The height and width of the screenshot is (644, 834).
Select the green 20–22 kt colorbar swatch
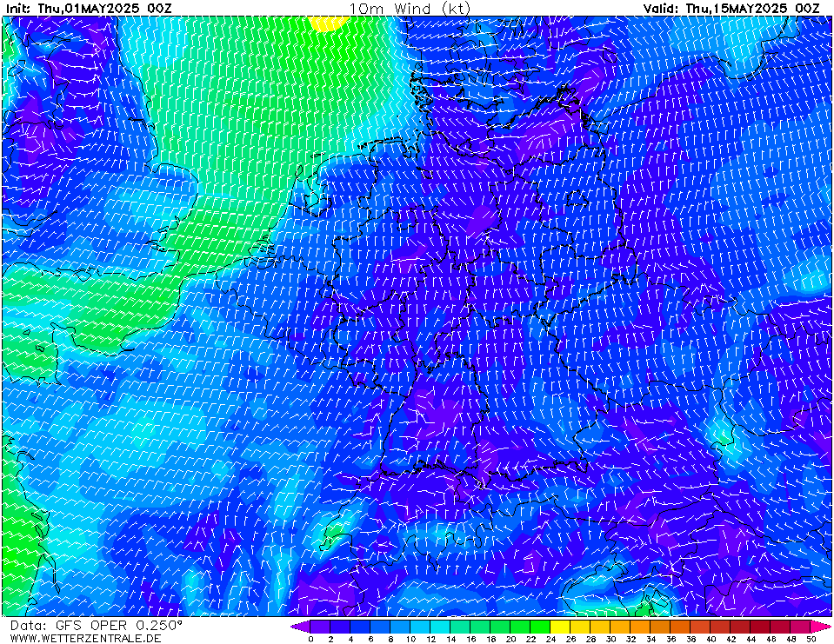(x=520, y=627)
